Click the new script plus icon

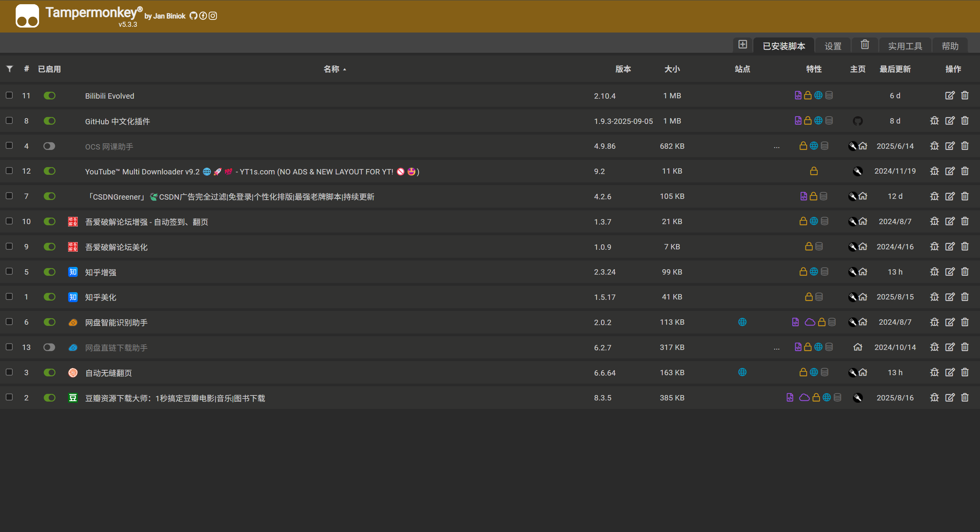tap(743, 45)
